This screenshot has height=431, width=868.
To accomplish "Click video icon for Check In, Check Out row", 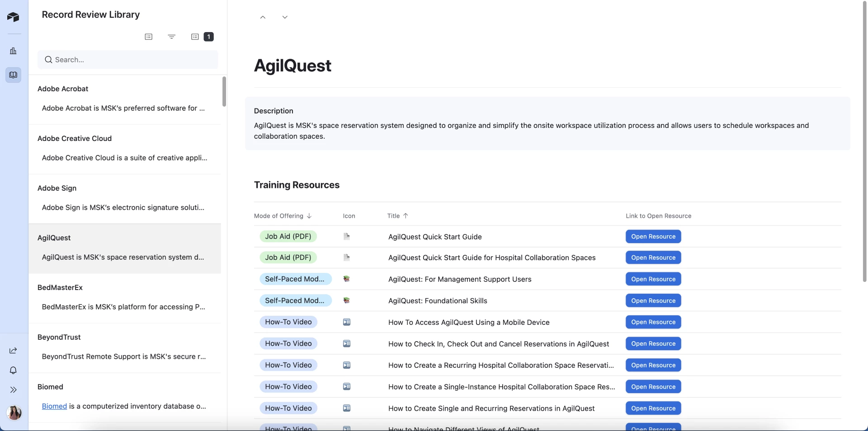I will click(347, 344).
